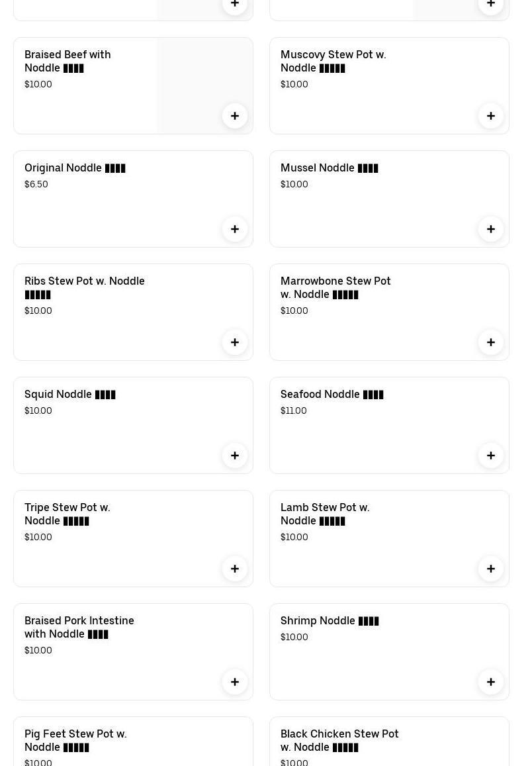Open Pig Feet Stew Pot item
The width and height of the screenshot is (532, 766).
[x=75, y=740]
